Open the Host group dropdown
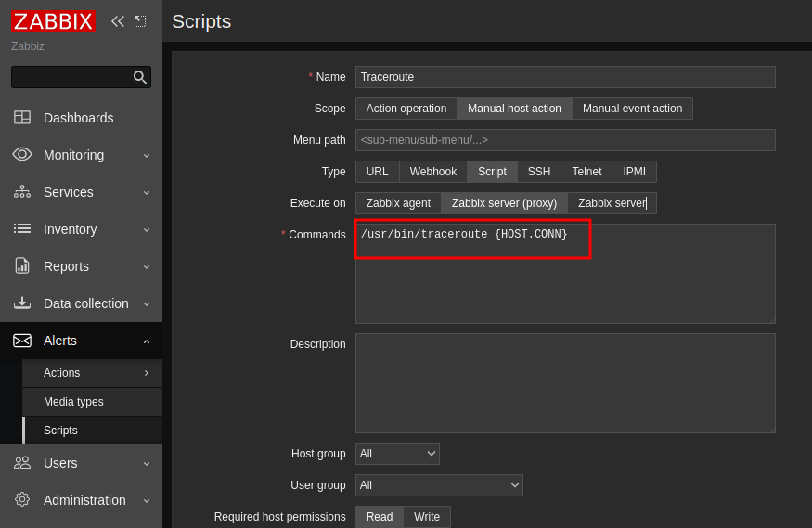The width and height of the screenshot is (812, 528). (397, 454)
